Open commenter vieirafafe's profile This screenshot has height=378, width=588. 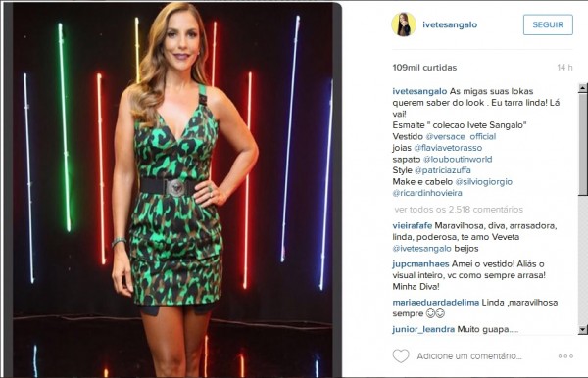(x=413, y=226)
